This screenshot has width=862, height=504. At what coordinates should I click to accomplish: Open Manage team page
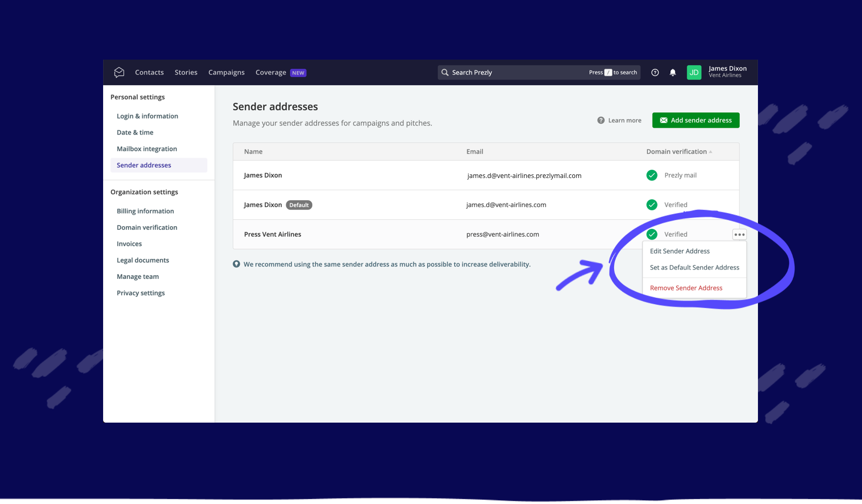pyautogui.click(x=137, y=277)
